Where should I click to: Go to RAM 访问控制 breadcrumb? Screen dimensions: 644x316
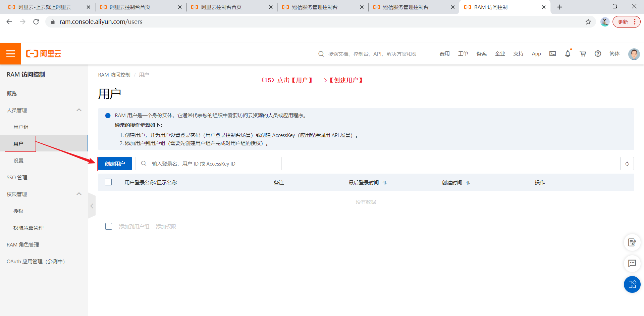114,75
